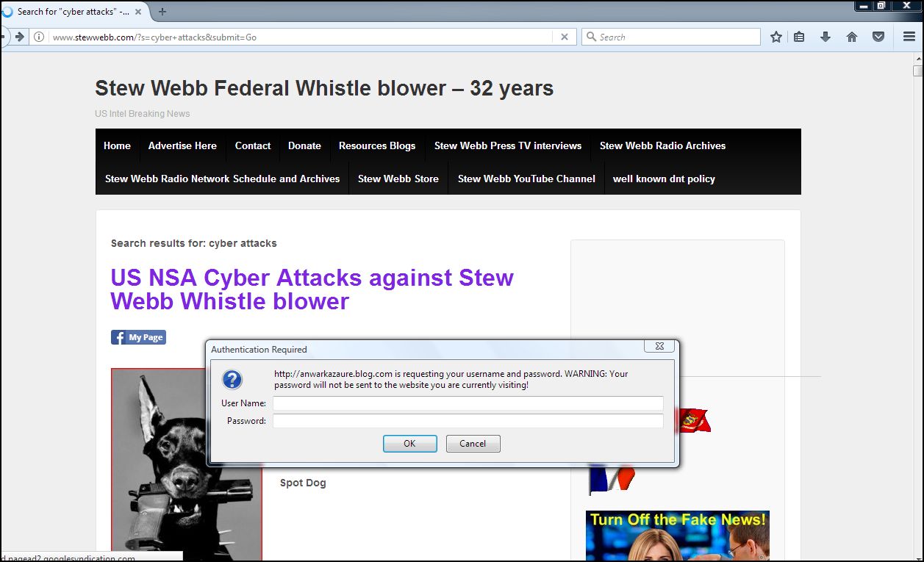Click the "US Intel Breaking News" tagline
The width and height of the screenshot is (924, 562).
click(x=143, y=114)
